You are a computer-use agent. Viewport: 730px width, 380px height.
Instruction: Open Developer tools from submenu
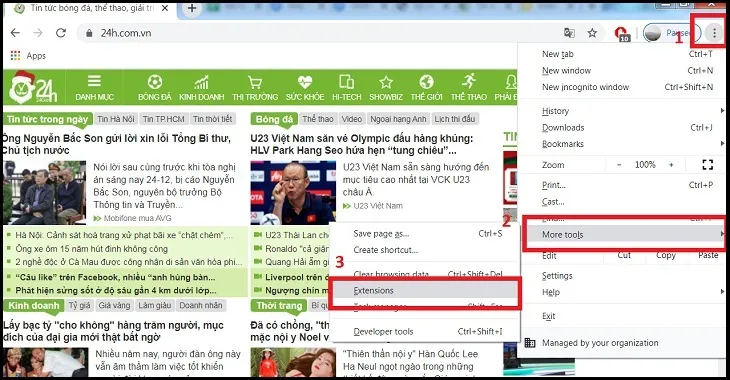pos(425,332)
